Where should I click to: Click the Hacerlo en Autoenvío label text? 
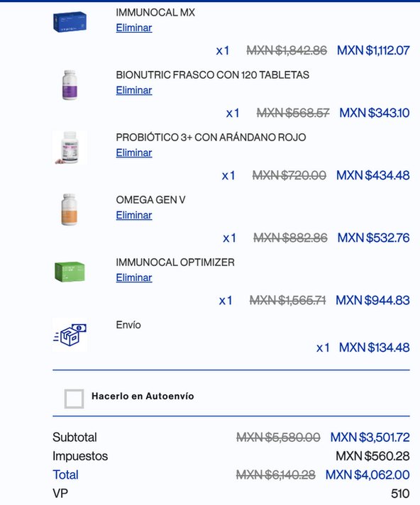coord(143,396)
